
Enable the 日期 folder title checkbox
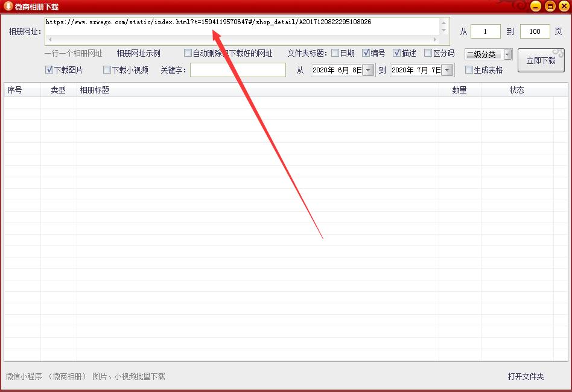coord(335,53)
